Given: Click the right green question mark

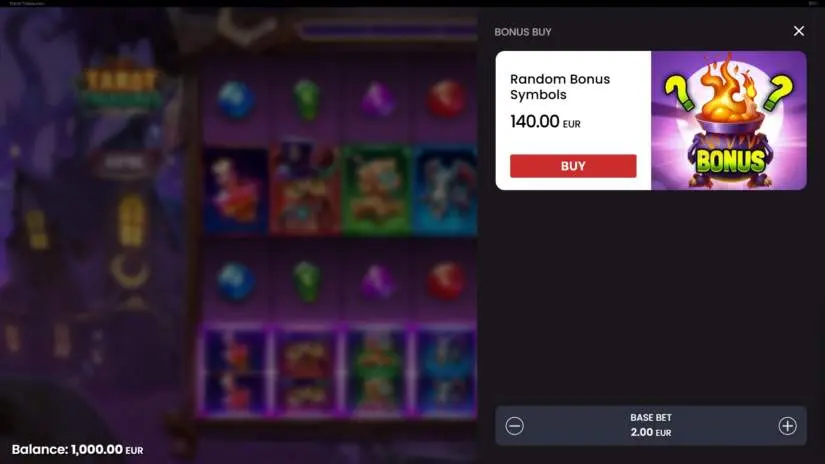Looking at the screenshot, I should (778, 92).
